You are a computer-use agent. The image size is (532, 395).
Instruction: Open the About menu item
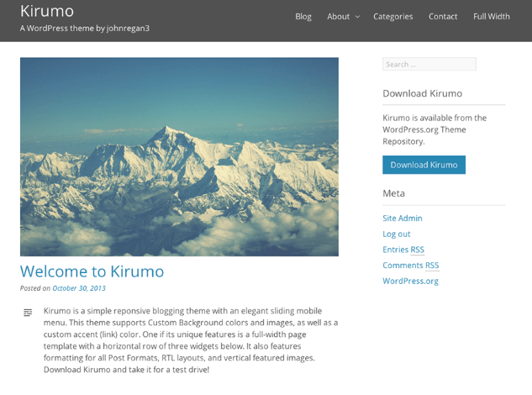338,17
